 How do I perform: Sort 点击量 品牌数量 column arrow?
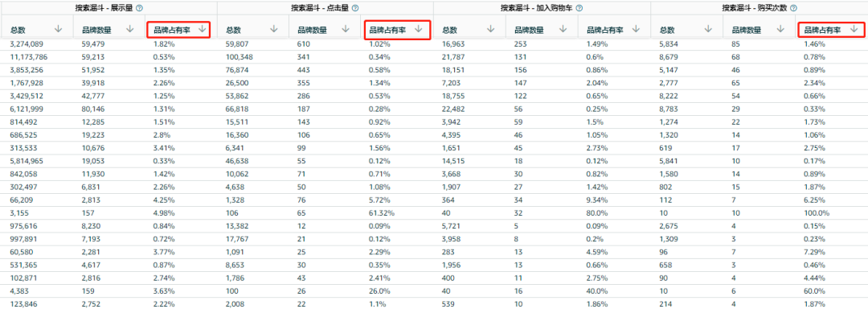coord(346,29)
